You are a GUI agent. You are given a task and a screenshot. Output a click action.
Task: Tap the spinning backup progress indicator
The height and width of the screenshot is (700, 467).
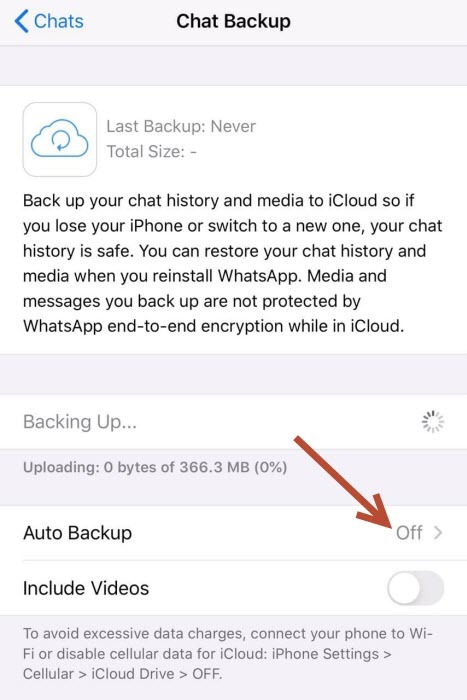[x=433, y=421]
